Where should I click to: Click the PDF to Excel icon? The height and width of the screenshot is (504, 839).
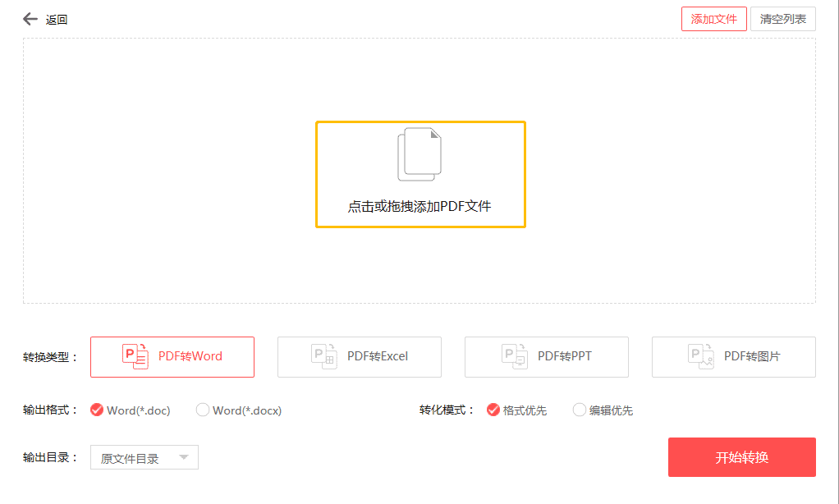pos(323,356)
